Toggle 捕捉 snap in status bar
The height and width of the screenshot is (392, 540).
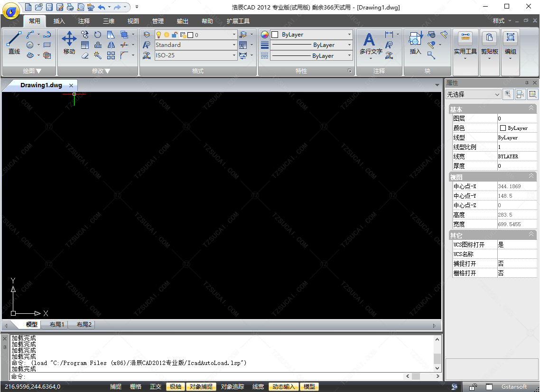click(x=116, y=387)
